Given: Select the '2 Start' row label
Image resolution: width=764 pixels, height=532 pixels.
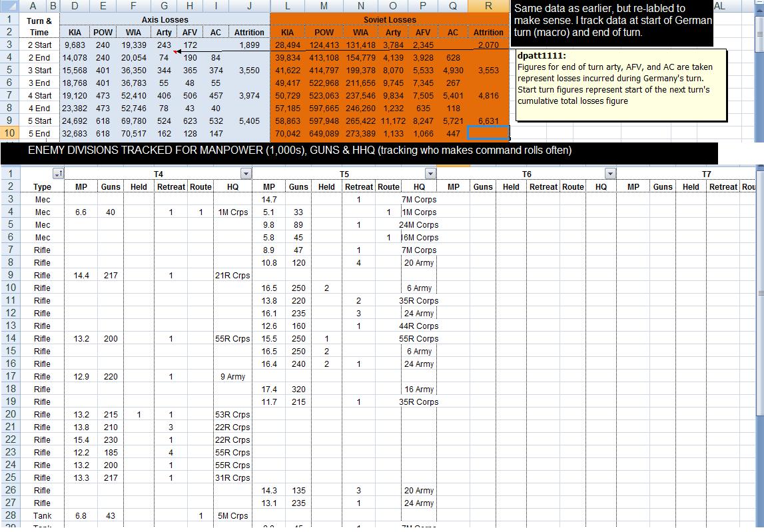Looking at the screenshot, I should tap(39, 45).
